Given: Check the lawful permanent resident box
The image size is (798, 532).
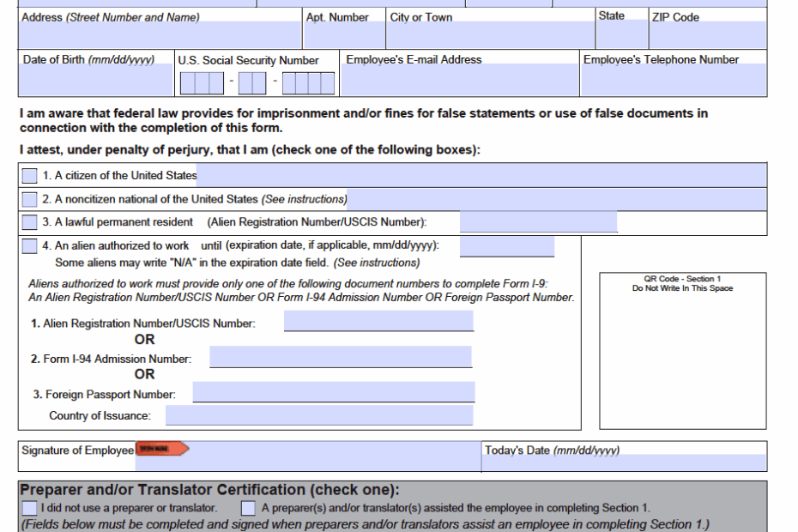Looking at the screenshot, I should (x=27, y=221).
